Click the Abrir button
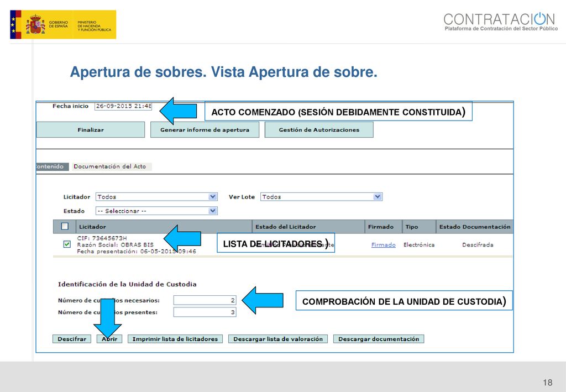566x392 pixels. (109, 339)
